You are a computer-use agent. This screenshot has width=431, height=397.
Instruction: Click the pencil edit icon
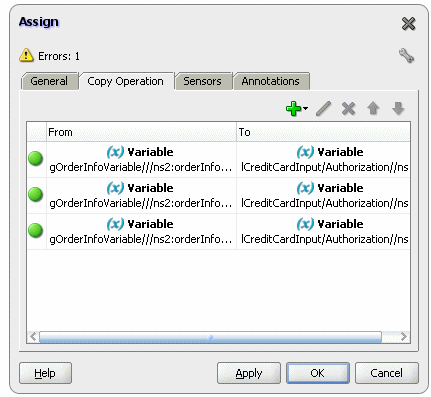323,109
